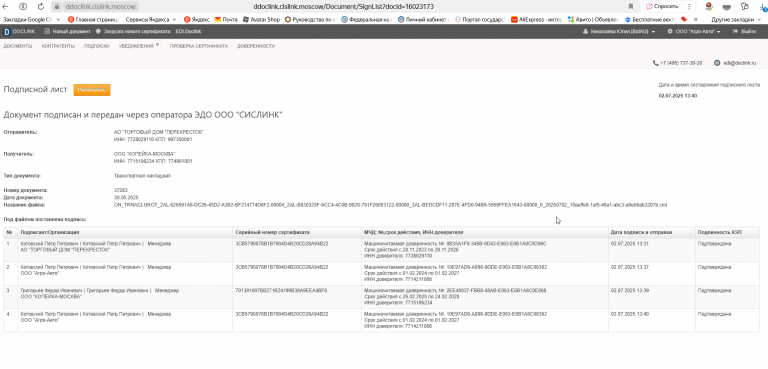This screenshot has width=768, height=369.
Task: Open the Почта bookmark
Action: click(226, 20)
